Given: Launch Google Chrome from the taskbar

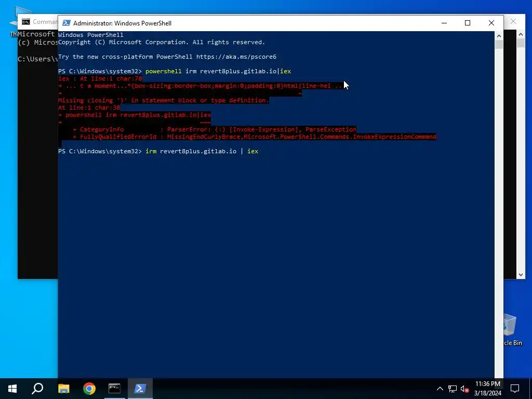Looking at the screenshot, I should coord(89,389).
